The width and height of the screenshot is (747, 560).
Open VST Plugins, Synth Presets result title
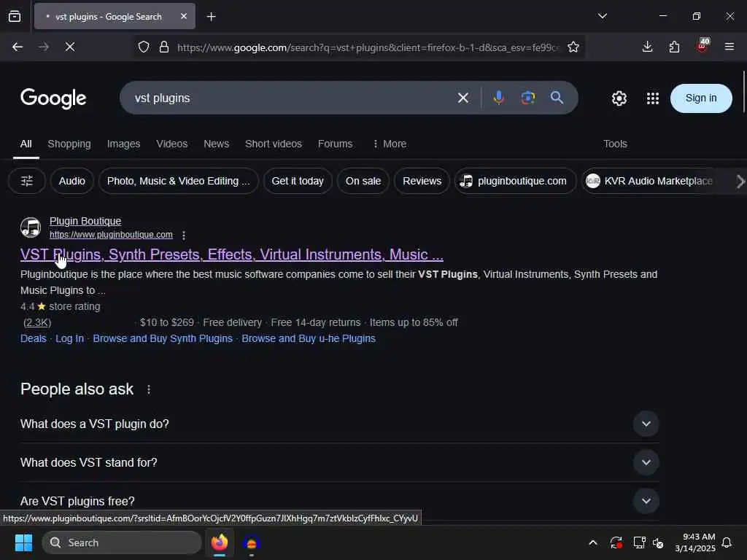(x=231, y=254)
